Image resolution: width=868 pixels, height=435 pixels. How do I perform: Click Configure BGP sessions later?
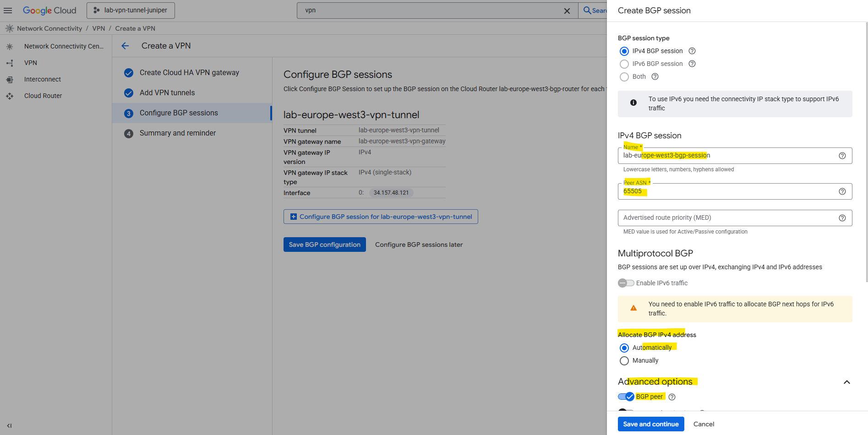419,245
